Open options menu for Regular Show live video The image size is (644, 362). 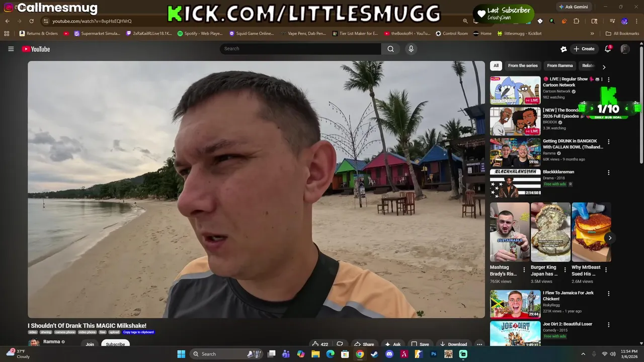pyautogui.click(x=609, y=79)
